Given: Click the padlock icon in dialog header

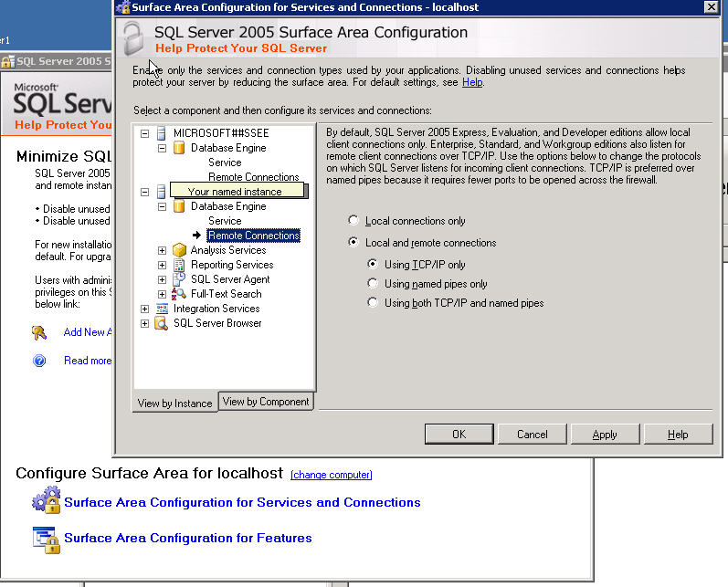Looking at the screenshot, I should pyautogui.click(x=133, y=38).
